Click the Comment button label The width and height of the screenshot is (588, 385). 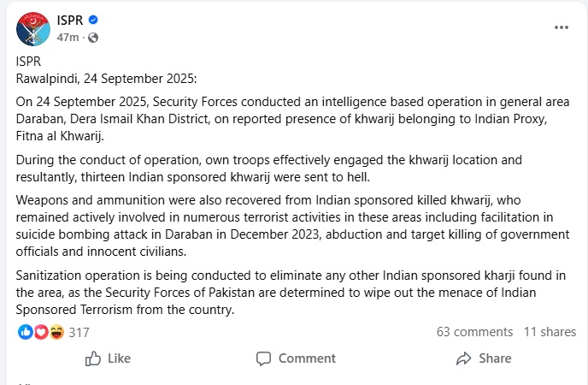tap(307, 358)
